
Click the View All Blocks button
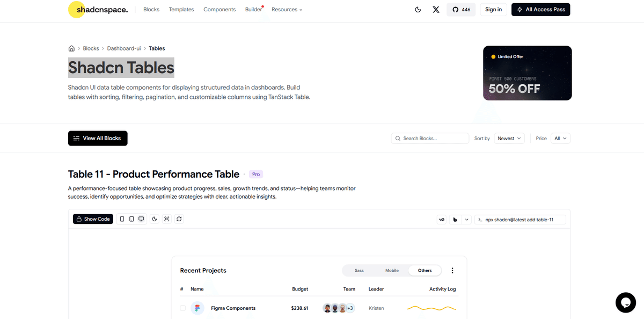[x=97, y=138]
